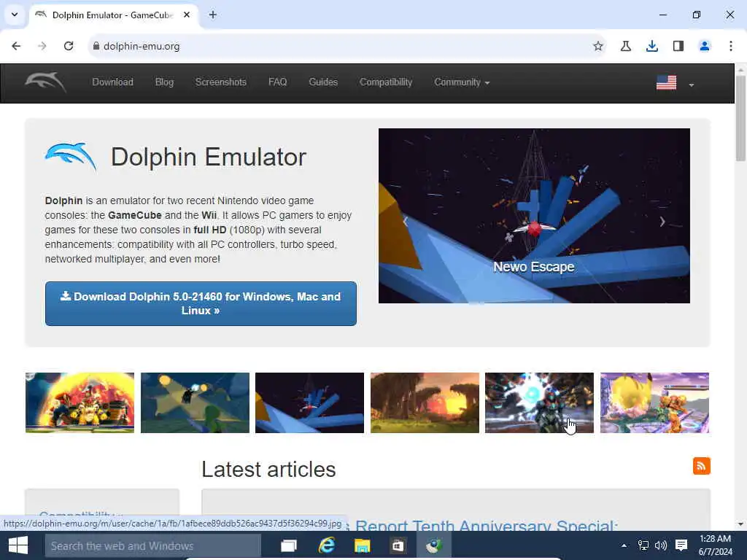This screenshot has width=747, height=560.
Task: Open the Zelda Wind Waker screenshot thumbnail
Action: coord(195,402)
